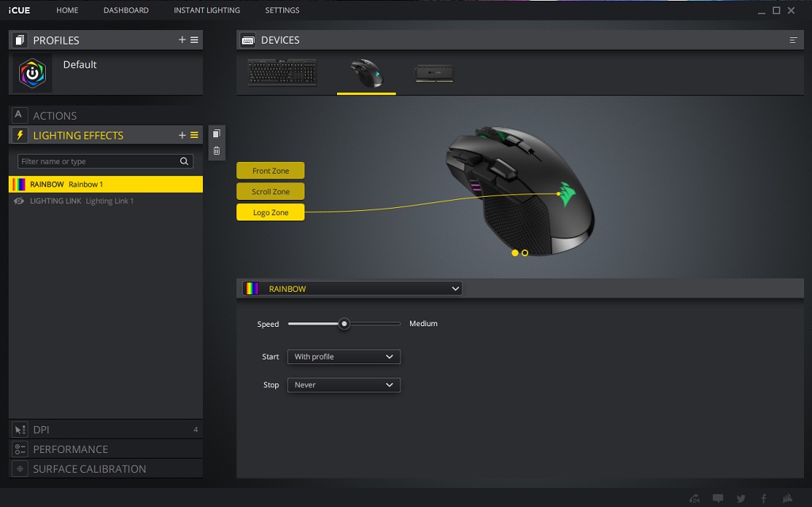Select the RAM memory device thumbnail
Viewport: 812px width, 507px height.
pos(434,73)
